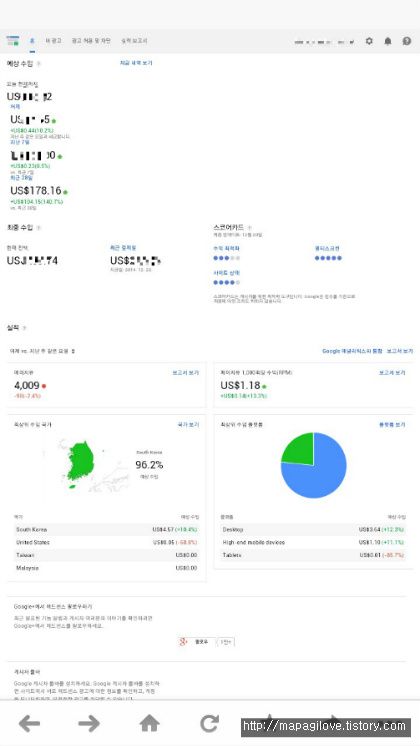
Task: Click the 플랫폼 보기 link
Action: coord(392,424)
